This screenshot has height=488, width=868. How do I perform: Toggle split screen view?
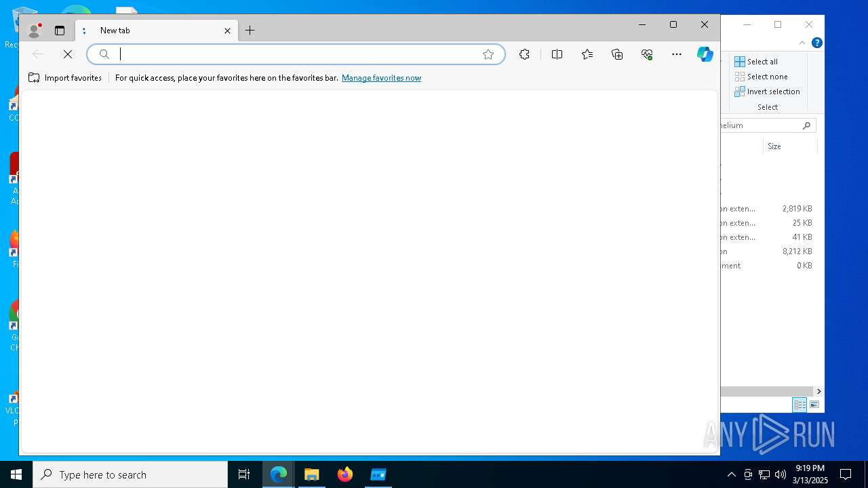tap(557, 54)
